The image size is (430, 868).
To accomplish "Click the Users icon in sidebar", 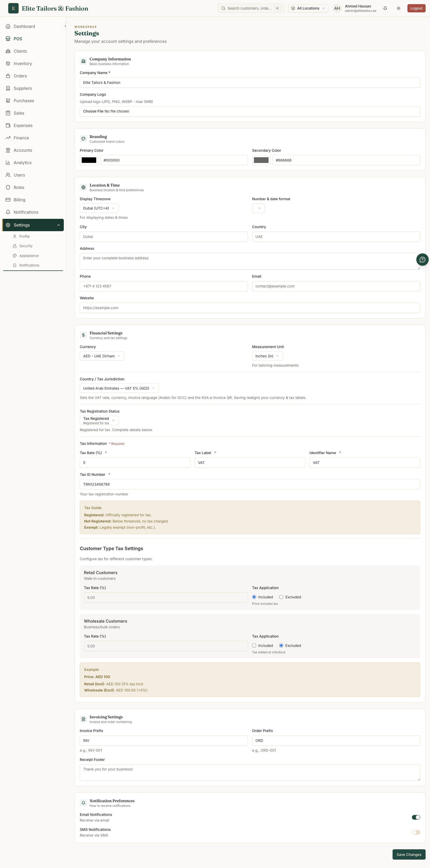I will tap(8, 175).
